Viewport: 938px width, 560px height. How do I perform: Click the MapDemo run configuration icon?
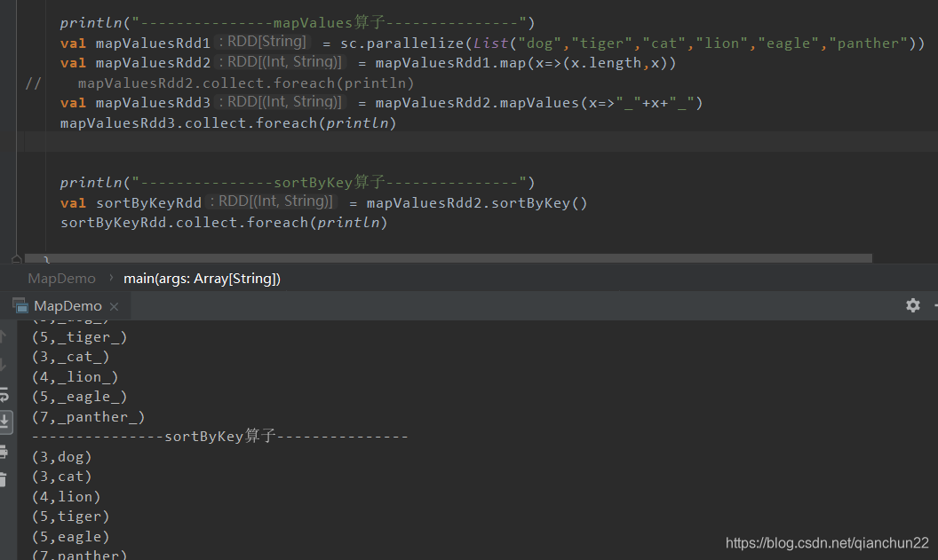click(x=20, y=306)
